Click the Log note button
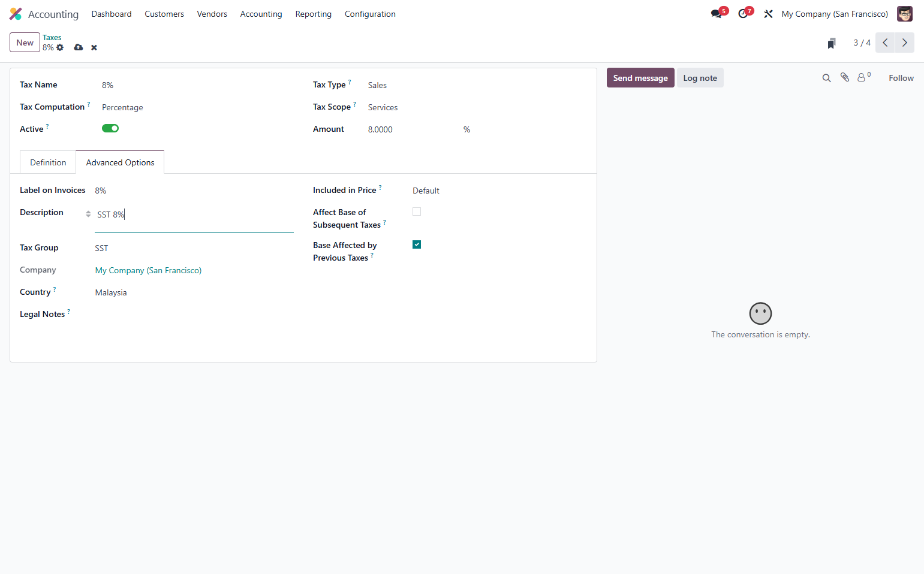This screenshot has width=924, height=574. tap(700, 78)
